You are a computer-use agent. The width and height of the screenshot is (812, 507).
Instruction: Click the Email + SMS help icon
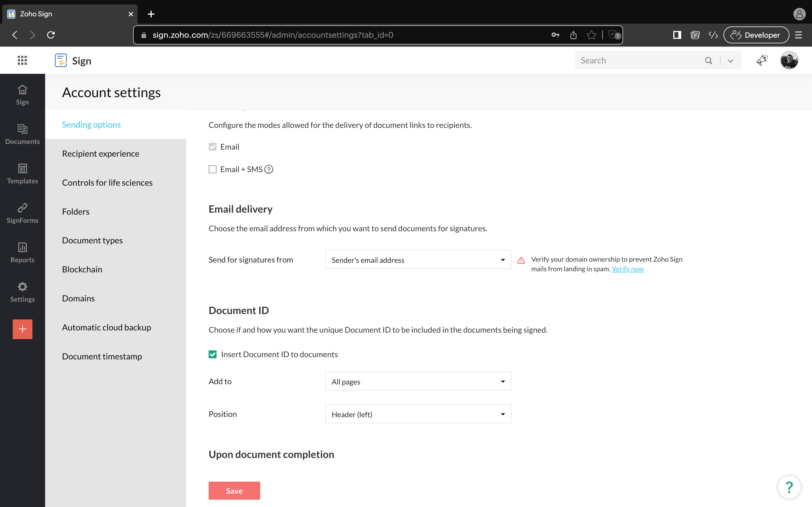269,169
